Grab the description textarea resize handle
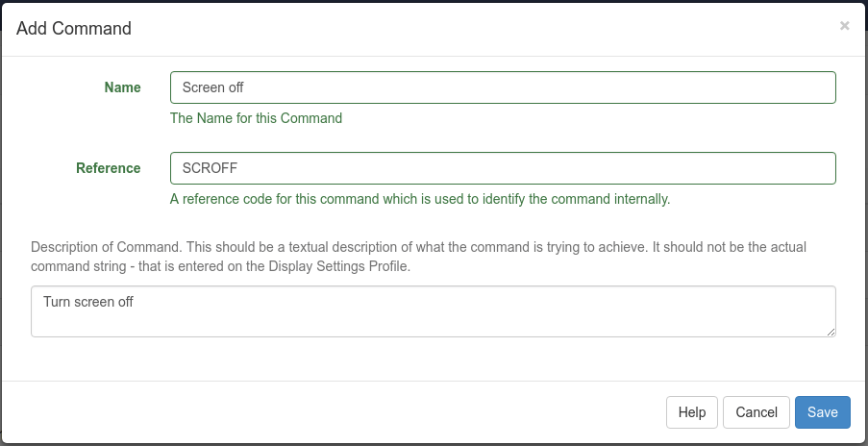The width and height of the screenshot is (868, 446). click(x=831, y=332)
